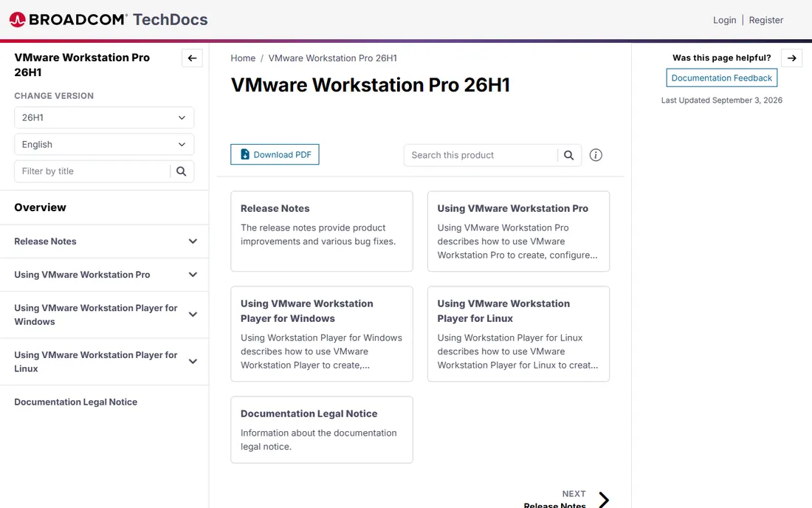The image size is (812, 508).
Task: Open Using VMware Workstation Player for Linux sidebar item
Action: click(x=96, y=362)
